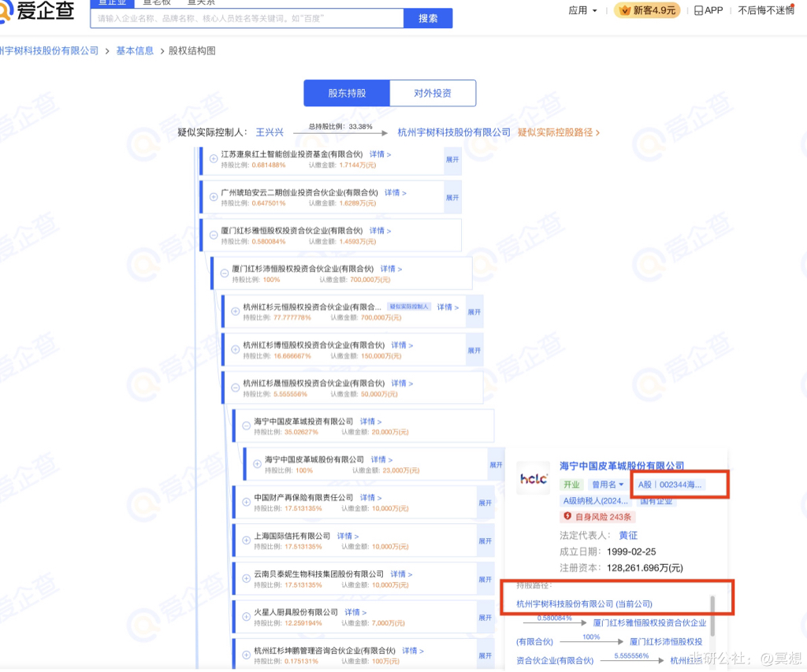The image size is (807, 672).
Task: Collapse 海宁中国皮革城投资有限公司 node minus icon
Action: pyautogui.click(x=246, y=425)
